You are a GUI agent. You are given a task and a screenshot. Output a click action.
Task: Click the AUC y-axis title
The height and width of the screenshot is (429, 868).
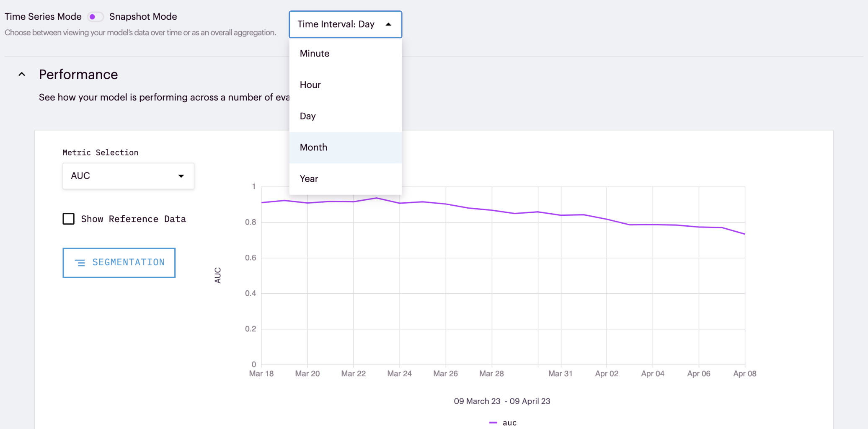pos(218,275)
